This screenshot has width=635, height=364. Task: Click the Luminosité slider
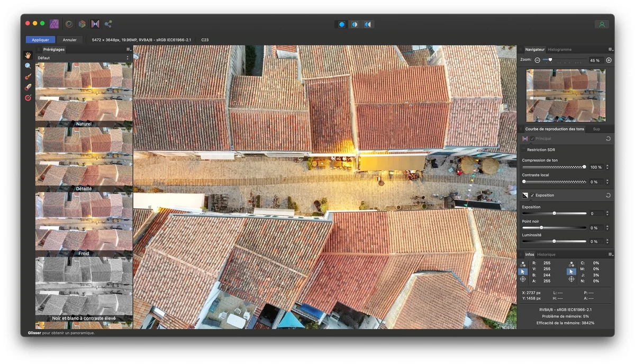[554, 241]
